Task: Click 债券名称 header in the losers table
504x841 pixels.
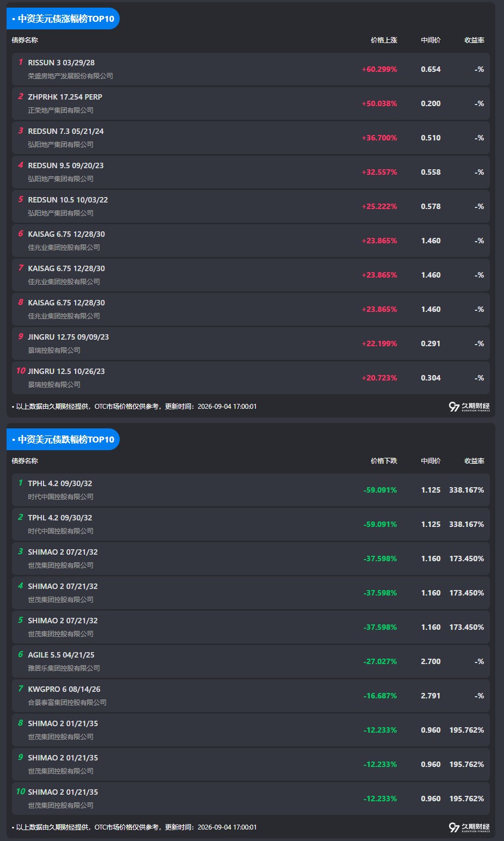Action: pos(25,461)
